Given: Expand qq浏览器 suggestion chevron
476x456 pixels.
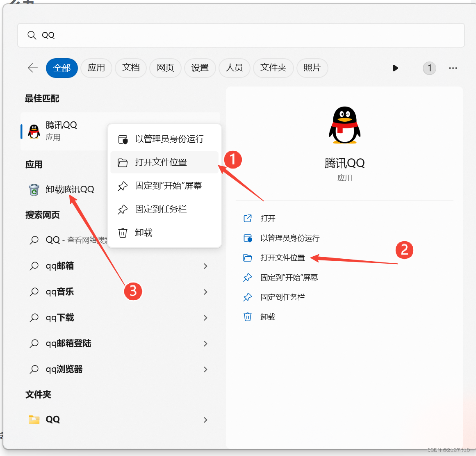Looking at the screenshot, I should point(205,369).
